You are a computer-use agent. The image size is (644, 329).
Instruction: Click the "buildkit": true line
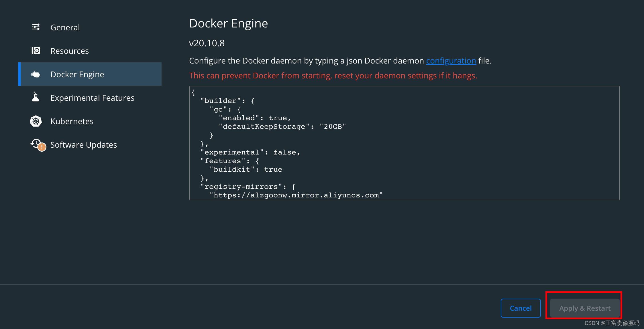[246, 169]
